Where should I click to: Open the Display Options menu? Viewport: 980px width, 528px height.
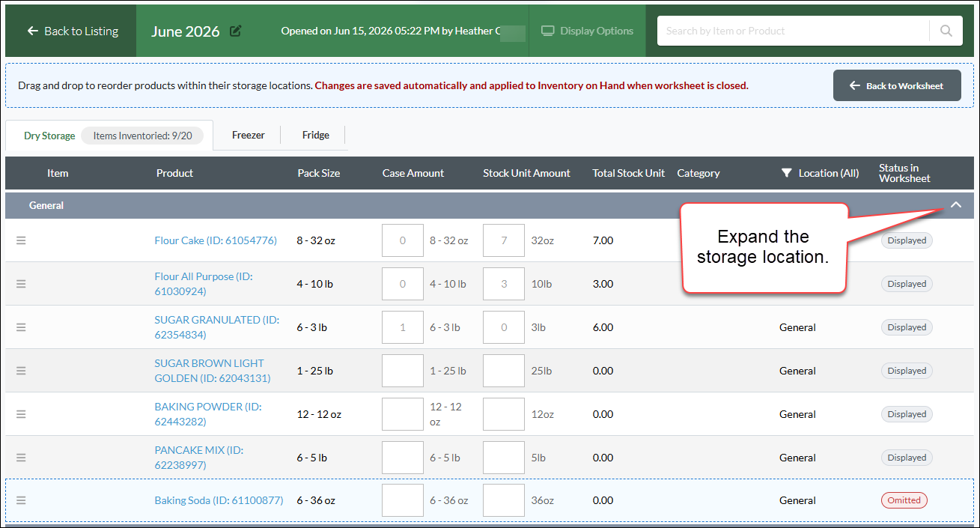587,31
